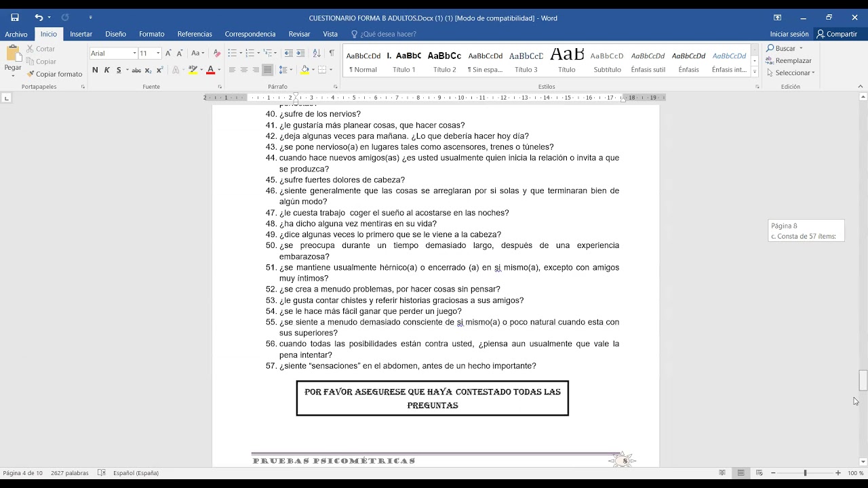Click the Compartir button
This screenshot has height=488, width=868.
tap(837, 34)
